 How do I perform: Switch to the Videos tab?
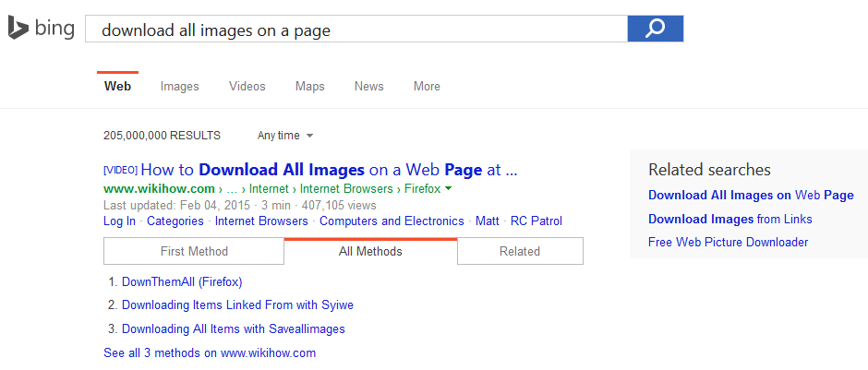(x=247, y=87)
